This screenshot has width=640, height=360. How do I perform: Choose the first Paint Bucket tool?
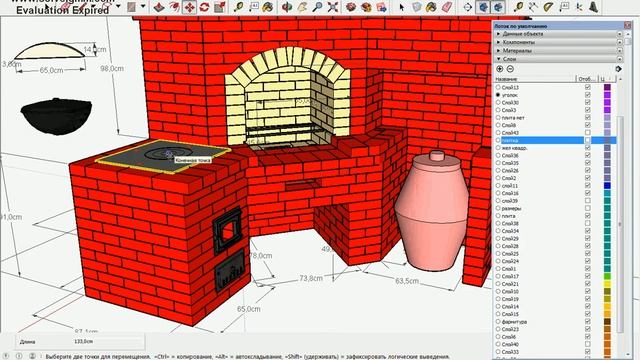[x=268, y=7]
